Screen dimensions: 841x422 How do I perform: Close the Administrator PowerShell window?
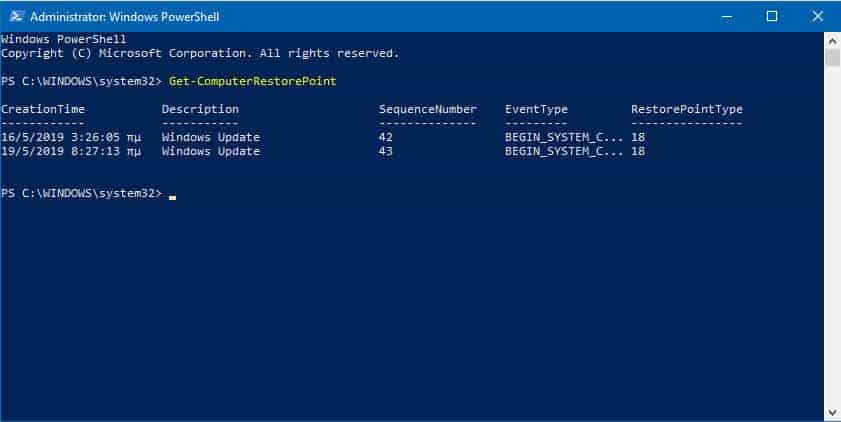click(x=817, y=16)
